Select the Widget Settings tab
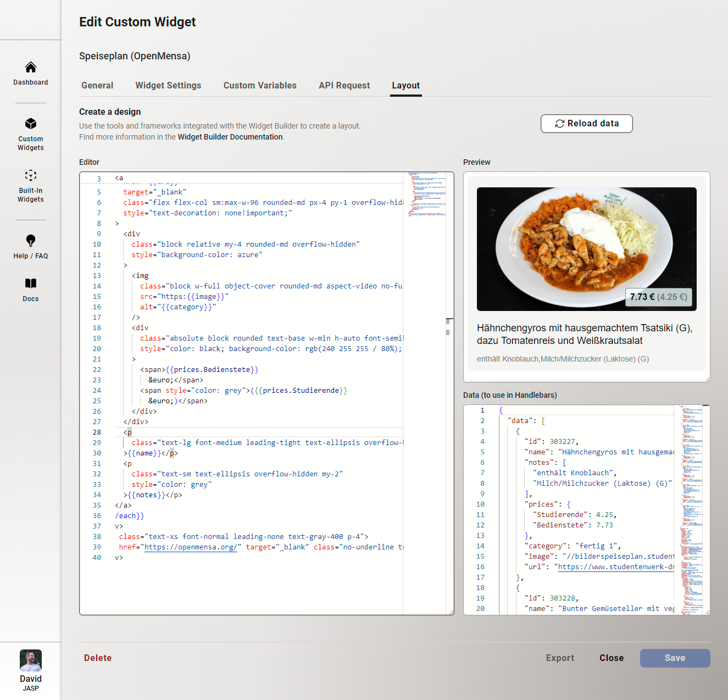 [168, 85]
